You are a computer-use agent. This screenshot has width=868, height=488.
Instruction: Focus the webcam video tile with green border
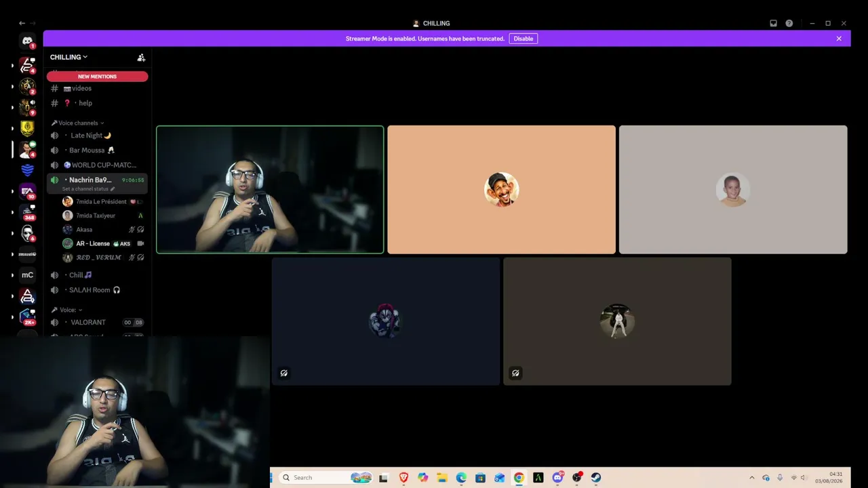tap(270, 190)
